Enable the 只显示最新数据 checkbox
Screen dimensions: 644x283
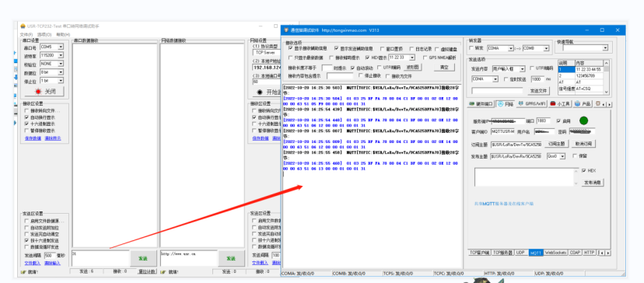[x=291, y=58]
